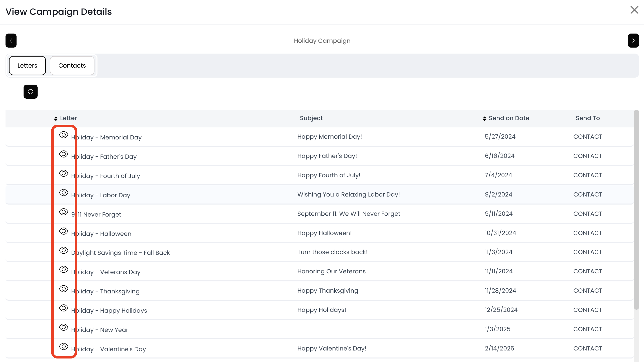Viewport: 644px width, 362px height.
Task: Select the Letters tab
Action: click(27, 66)
